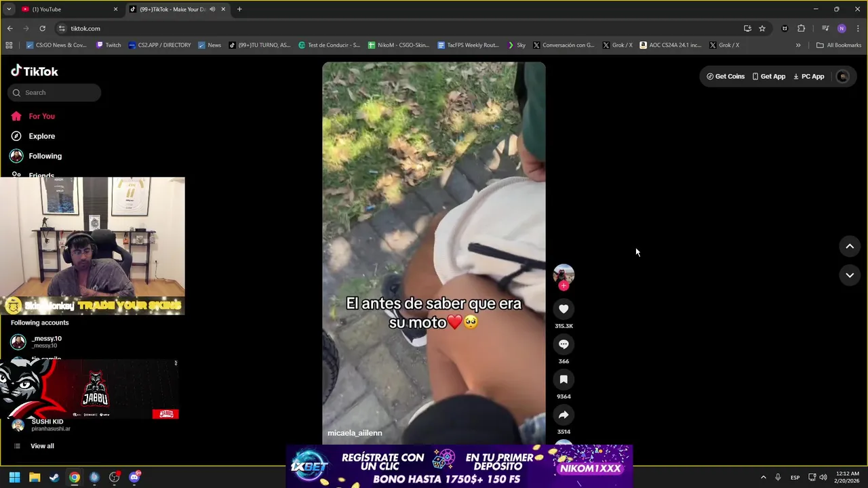868x488 pixels.
Task: Open the Extensions puzzle icon
Action: (801, 28)
